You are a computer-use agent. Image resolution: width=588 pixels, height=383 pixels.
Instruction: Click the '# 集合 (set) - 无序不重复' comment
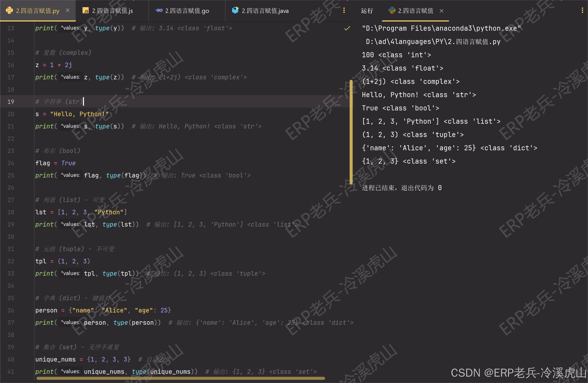pos(77,347)
